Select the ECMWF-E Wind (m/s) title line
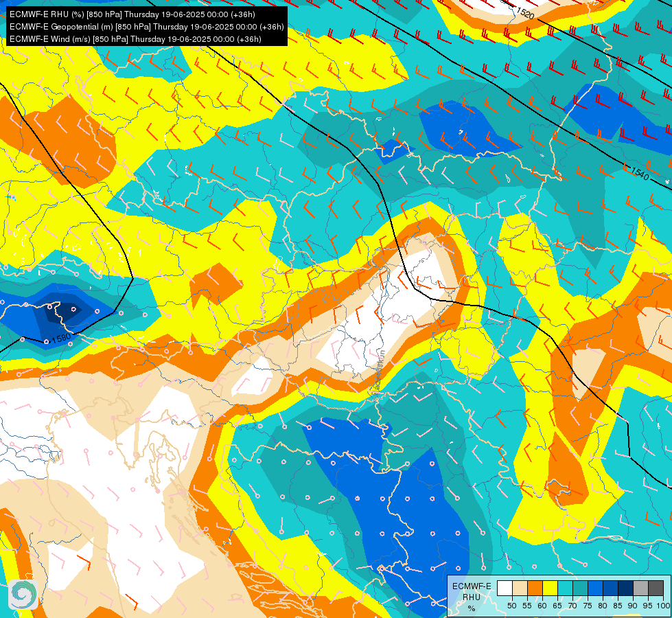 tap(135, 39)
